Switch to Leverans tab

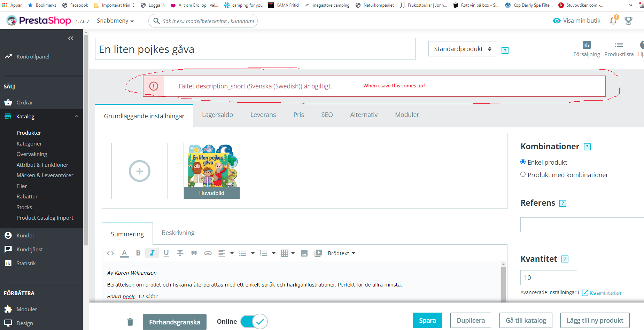point(263,115)
